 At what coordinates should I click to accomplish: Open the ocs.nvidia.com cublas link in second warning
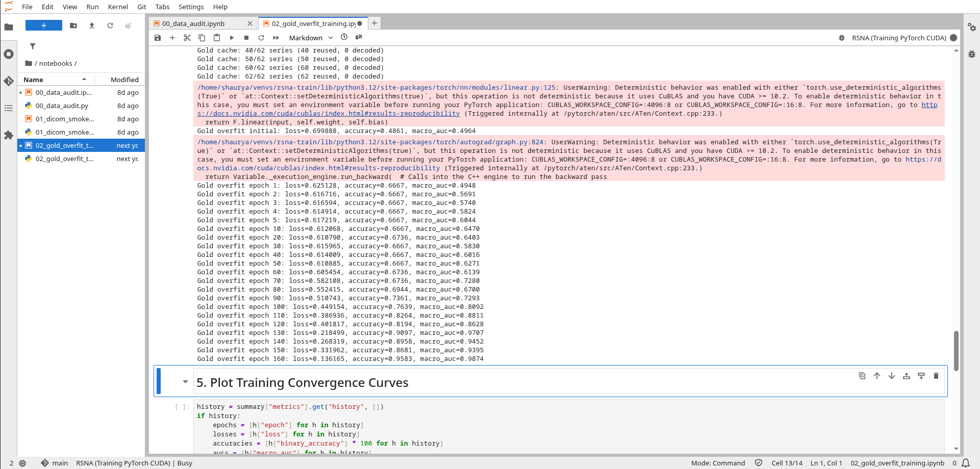(318, 168)
